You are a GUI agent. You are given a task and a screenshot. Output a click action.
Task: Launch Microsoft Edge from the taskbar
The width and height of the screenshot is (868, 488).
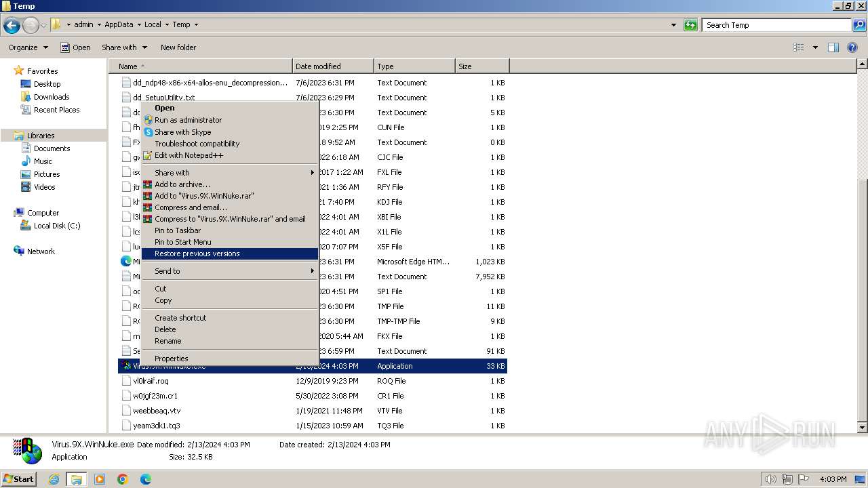(146, 479)
